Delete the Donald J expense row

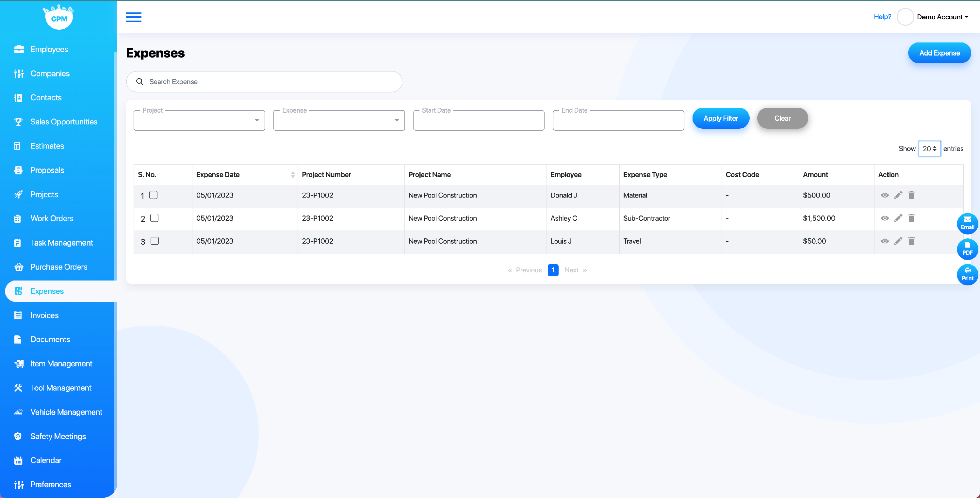(x=911, y=195)
